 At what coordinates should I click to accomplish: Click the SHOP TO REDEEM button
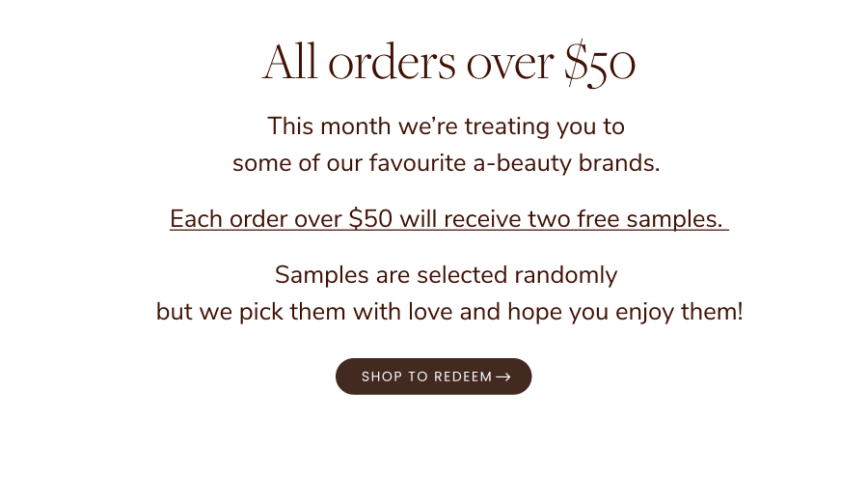433,376
